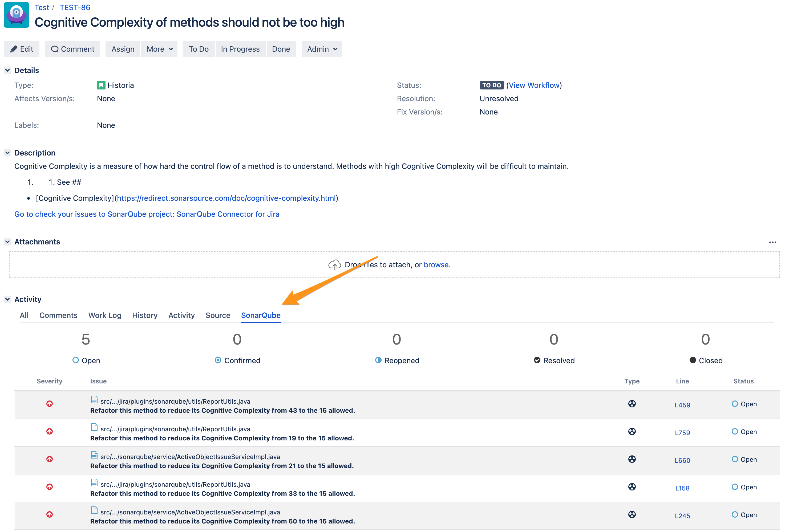Click the Confirmed status icon in summary
793x532 pixels.
218,360
